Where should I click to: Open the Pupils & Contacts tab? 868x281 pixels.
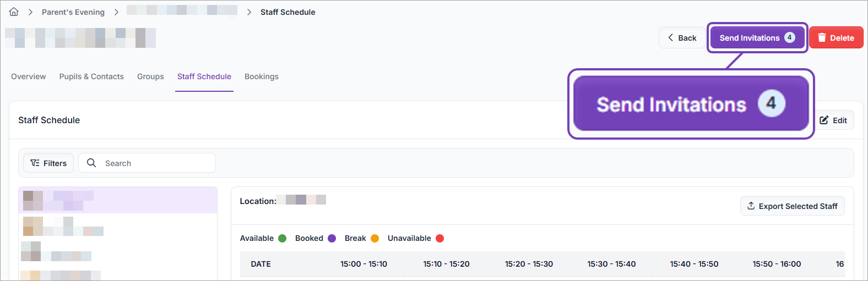[91, 76]
